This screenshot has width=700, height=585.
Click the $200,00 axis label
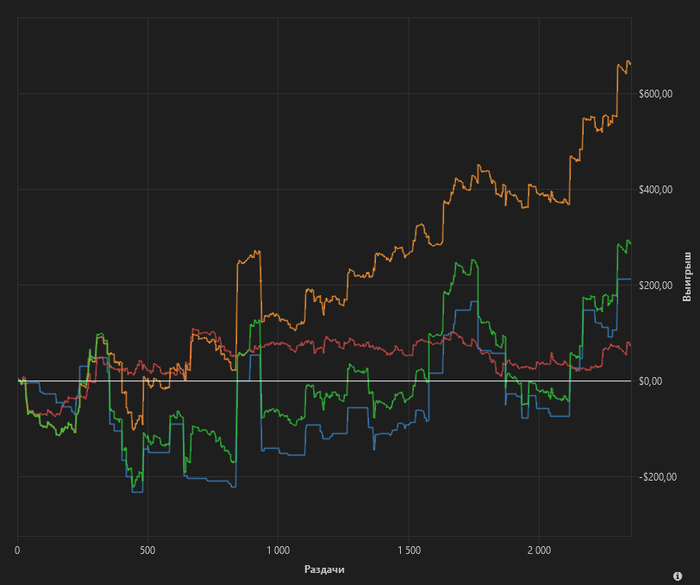click(x=655, y=285)
